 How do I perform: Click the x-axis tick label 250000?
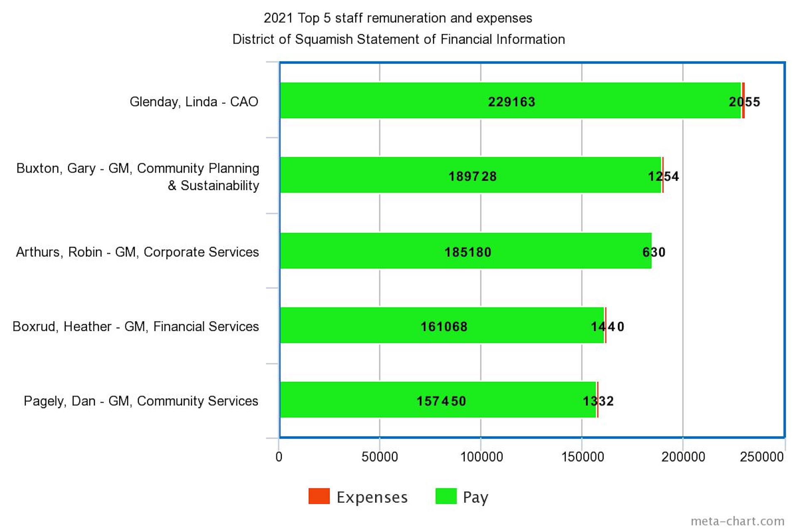[762, 457]
